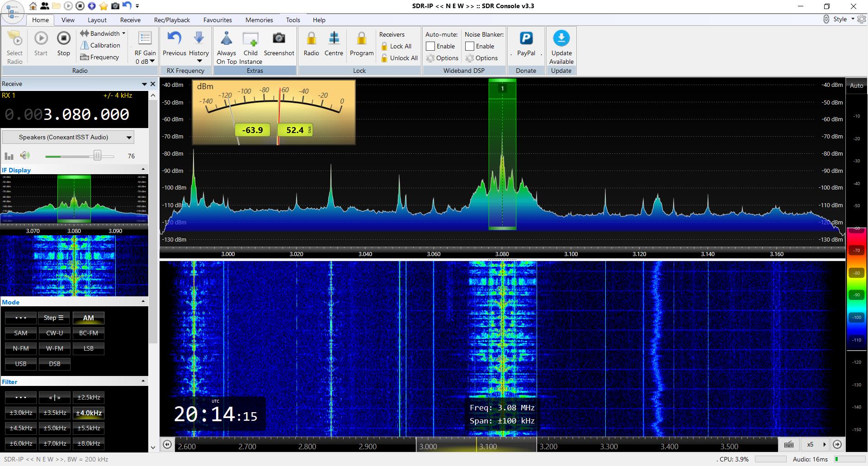Select the LSB mode button
868x466 pixels.
89,348
